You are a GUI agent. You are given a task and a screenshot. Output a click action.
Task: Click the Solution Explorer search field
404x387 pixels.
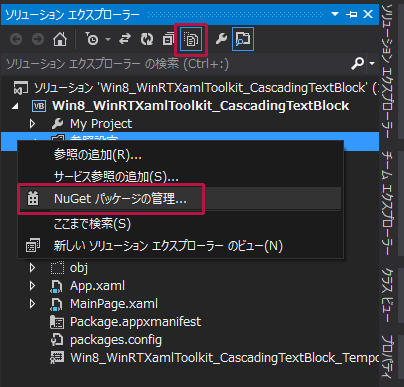pos(175,63)
